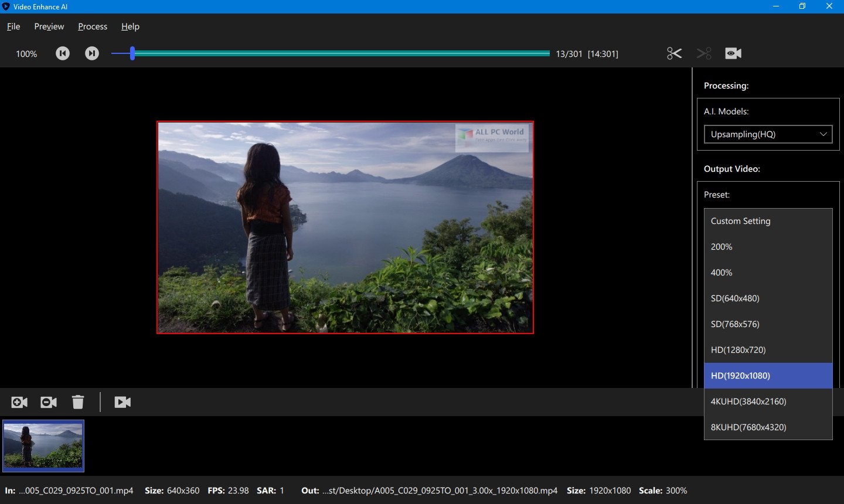Select the video thumbnail in the queue

tap(43, 445)
